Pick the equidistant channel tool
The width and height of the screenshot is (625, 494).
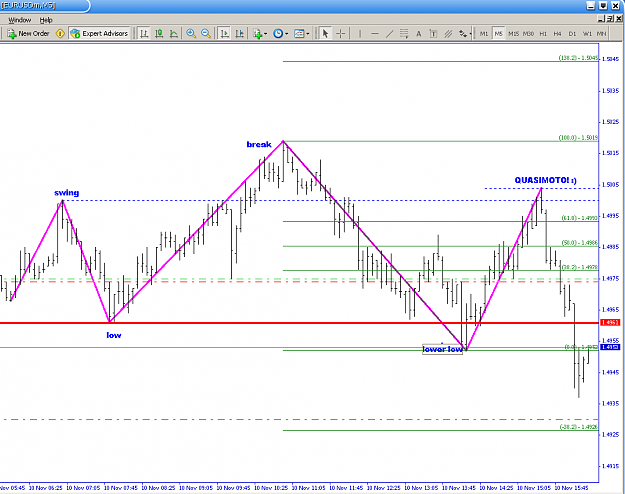(x=448, y=33)
